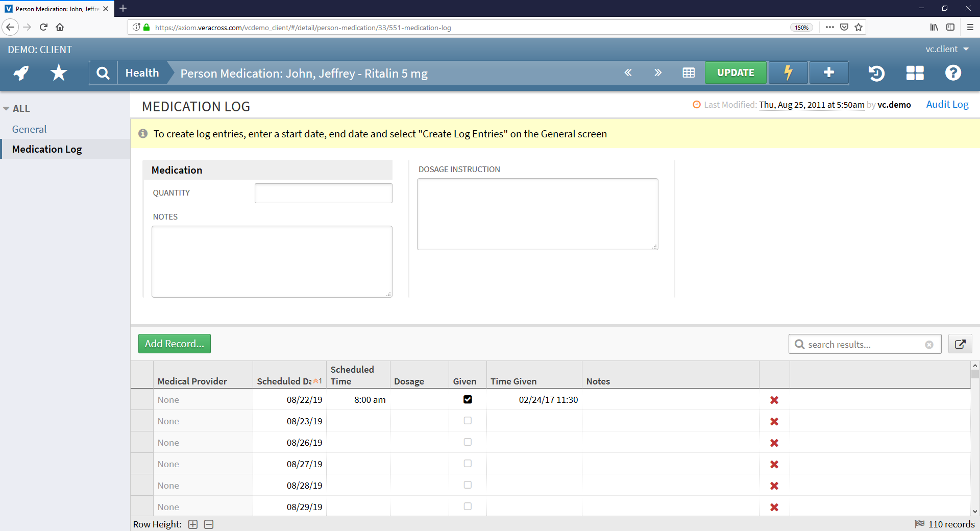Click the Health breadcrumb

(x=142, y=73)
